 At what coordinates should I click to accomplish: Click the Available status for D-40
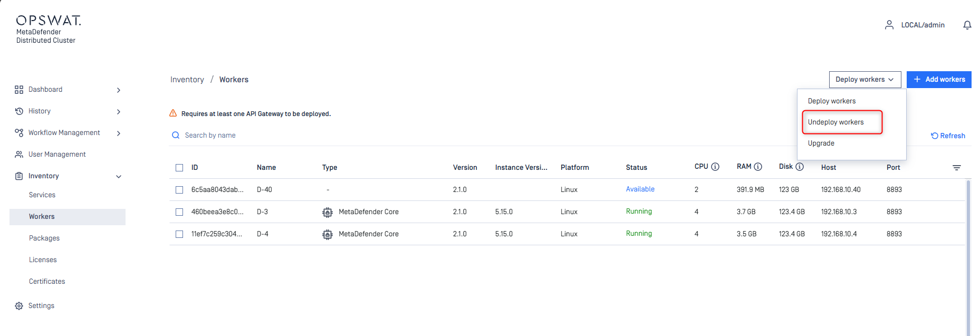(x=640, y=189)
